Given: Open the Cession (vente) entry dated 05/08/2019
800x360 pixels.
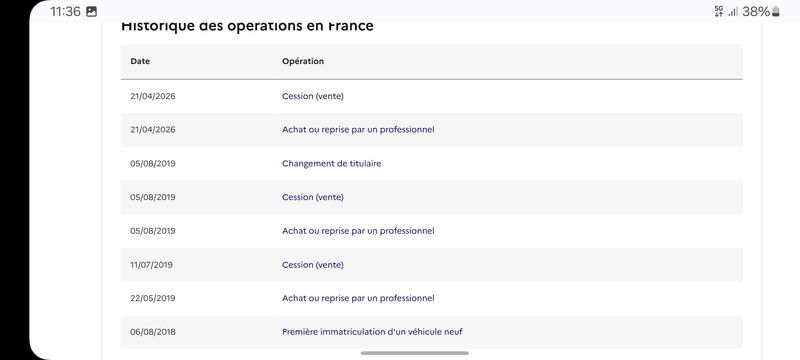Looking at the screenshot, I should pos(313,197).
